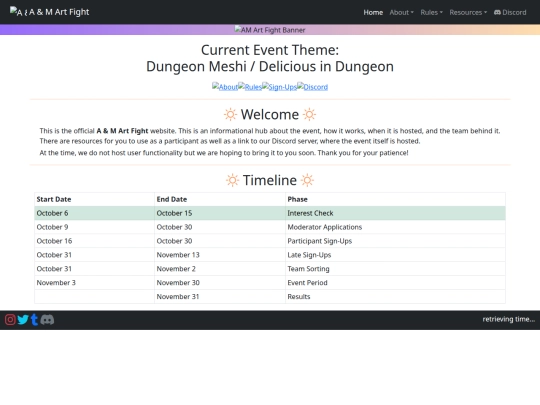Select the Event Period cell
Image resolution: width=540 pixels, height=405 pixels.
[x=395, y=283]
